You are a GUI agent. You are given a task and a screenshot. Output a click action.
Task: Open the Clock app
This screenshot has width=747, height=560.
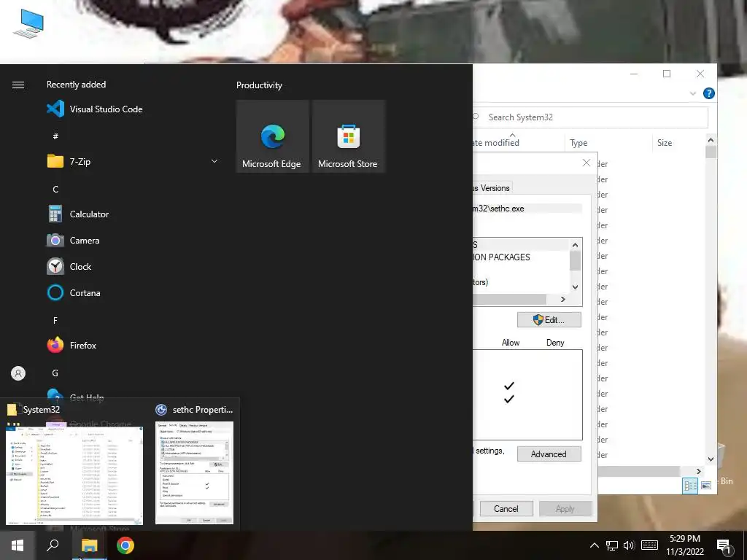[69, 267]
